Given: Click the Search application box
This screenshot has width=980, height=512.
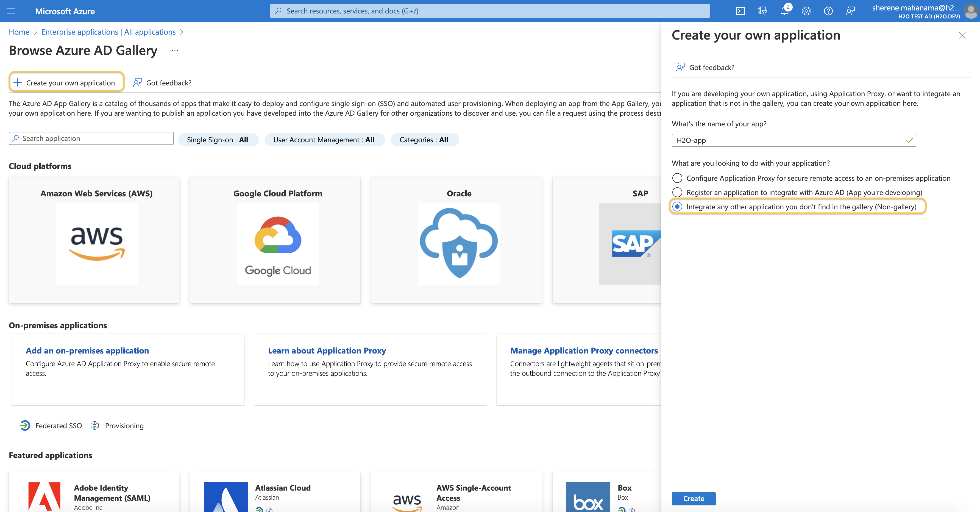Looking at the screenshot, I should click(x=91, y=138).
